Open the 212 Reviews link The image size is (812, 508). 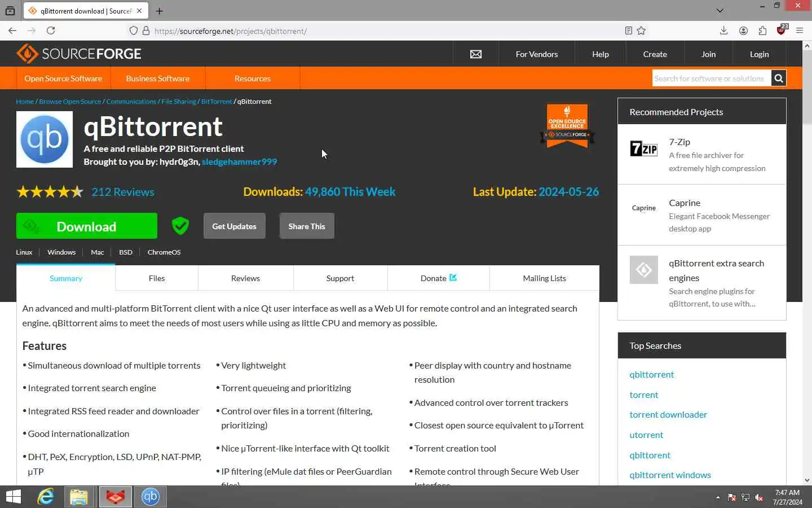click(x=123, y=192)
